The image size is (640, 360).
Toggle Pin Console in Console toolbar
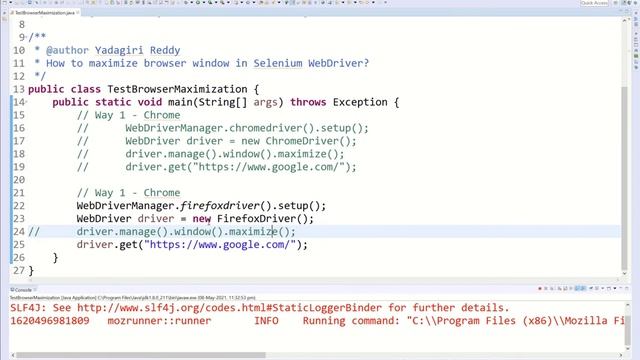click(591, 289)
